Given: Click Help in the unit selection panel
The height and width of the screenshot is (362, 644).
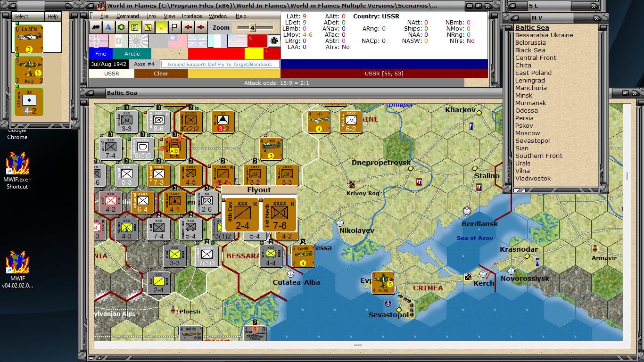Looking at the screenshot, I should (53, 16).
